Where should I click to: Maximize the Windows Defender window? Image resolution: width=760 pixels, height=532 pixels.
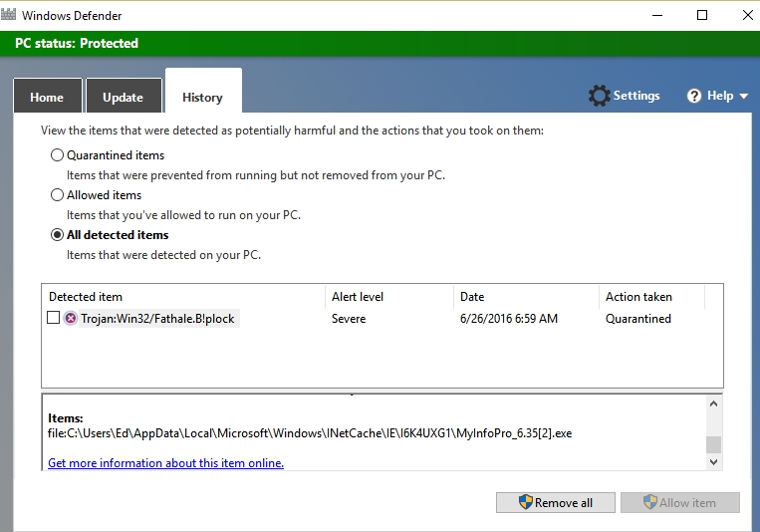pos(702,16)
